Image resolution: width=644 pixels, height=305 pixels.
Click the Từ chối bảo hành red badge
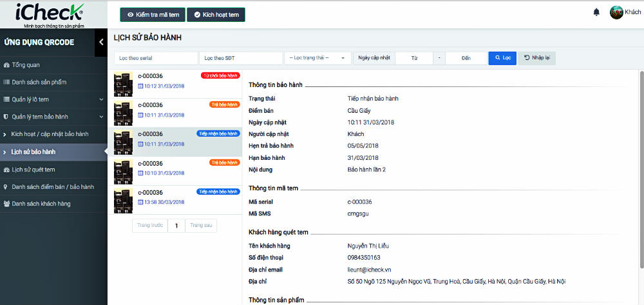[220, 75]
